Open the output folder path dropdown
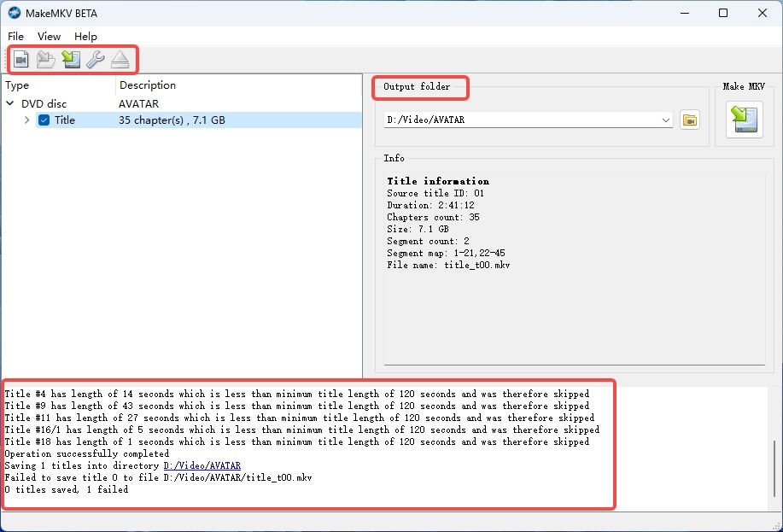 [667, 120]
